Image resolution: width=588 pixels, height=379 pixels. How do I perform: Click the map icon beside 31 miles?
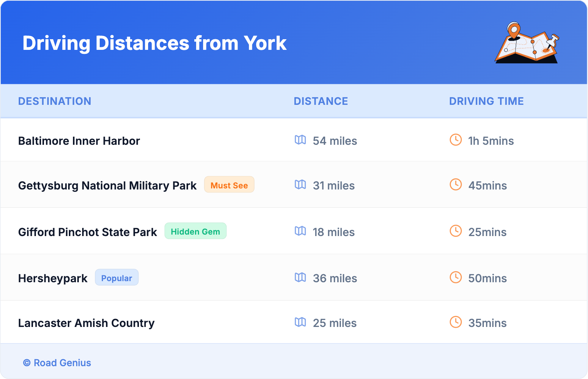click(x=300, y=185)
